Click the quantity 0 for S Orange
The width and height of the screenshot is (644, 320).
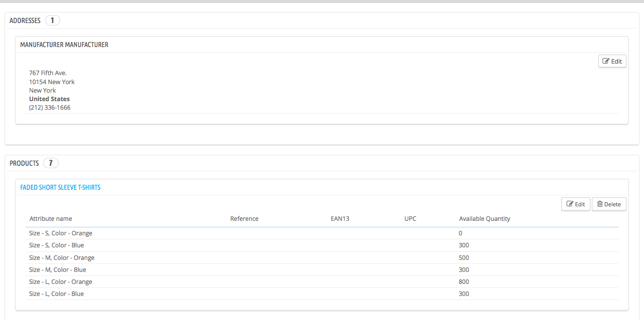coord(460,233)
